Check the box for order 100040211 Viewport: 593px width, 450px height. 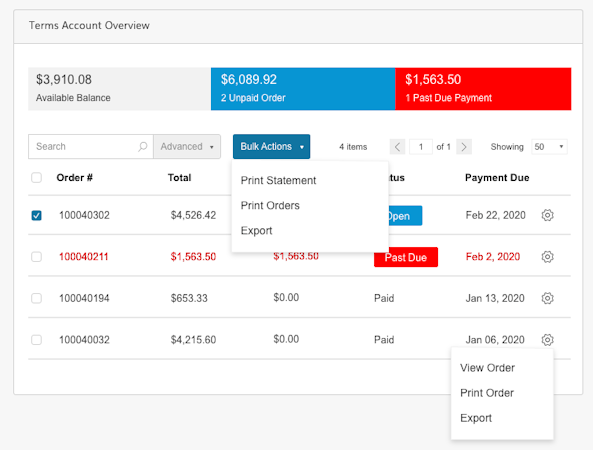[x=36, y=257]
